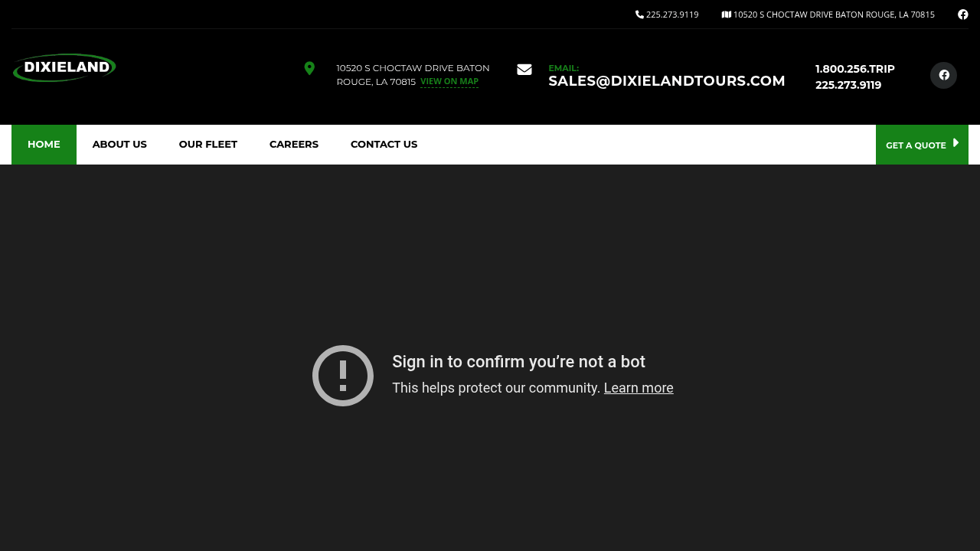
Task: Click the Dixieland logo
Action: (x=64, y=68)
